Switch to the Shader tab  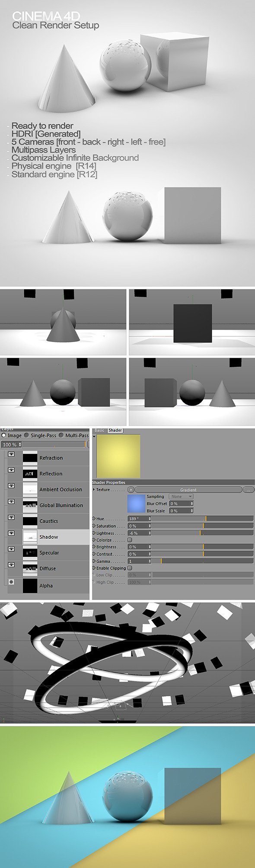click(x=115, y=430)
